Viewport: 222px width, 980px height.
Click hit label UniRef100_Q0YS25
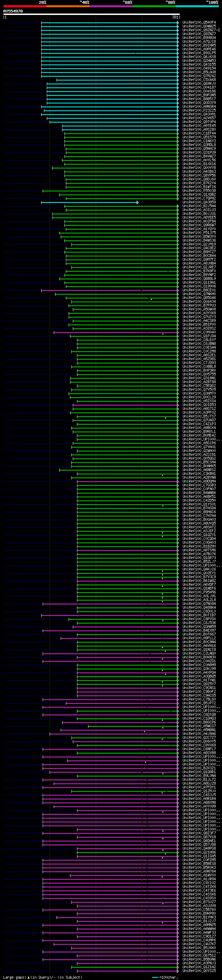[199, 971]
